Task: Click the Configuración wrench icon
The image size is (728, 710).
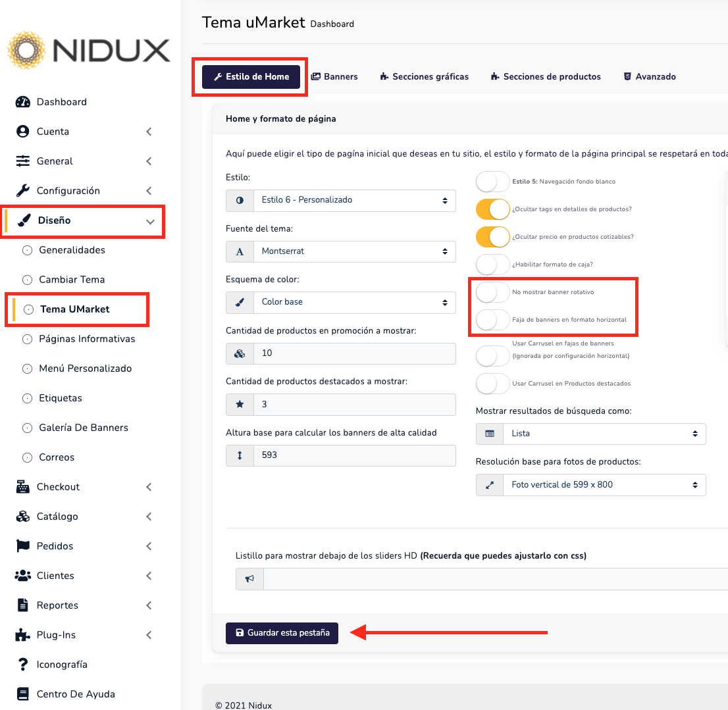Action: pyautogui.click(x=23, y=191)
